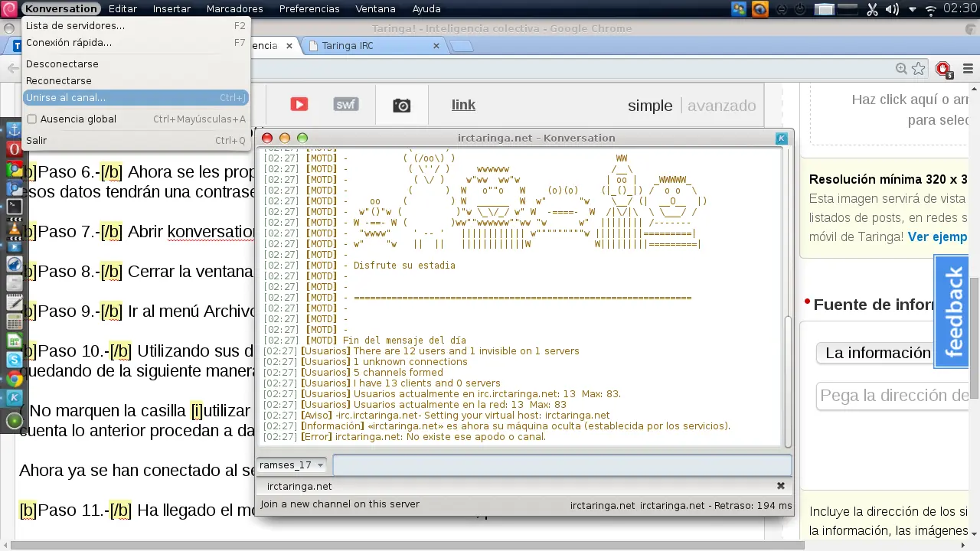Launch Skype from the dock

(14, 360)
